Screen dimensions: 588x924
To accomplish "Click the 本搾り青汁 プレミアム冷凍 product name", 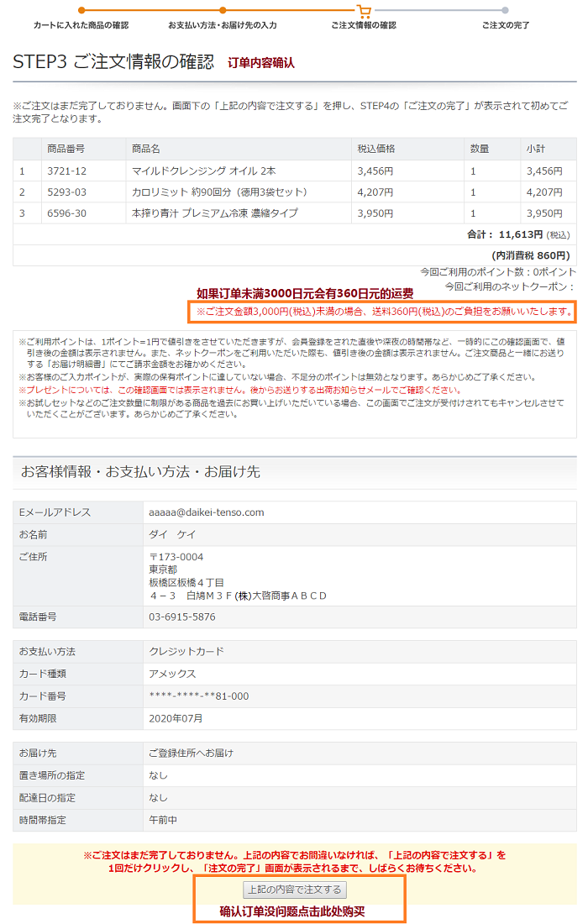I will coord(214,213).
